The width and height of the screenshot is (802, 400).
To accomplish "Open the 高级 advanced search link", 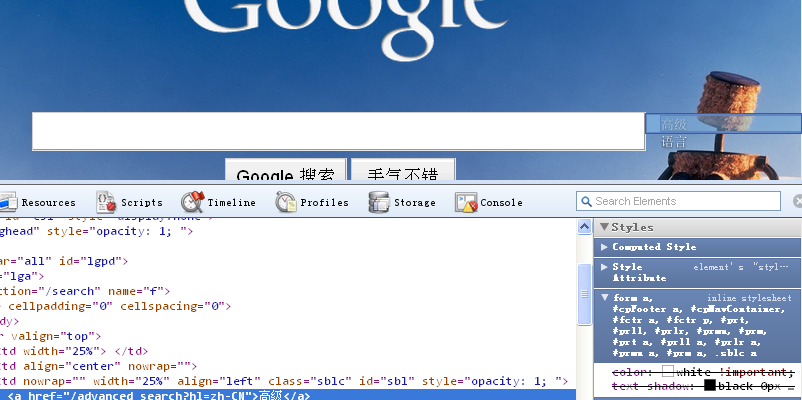I will [674, 124].
